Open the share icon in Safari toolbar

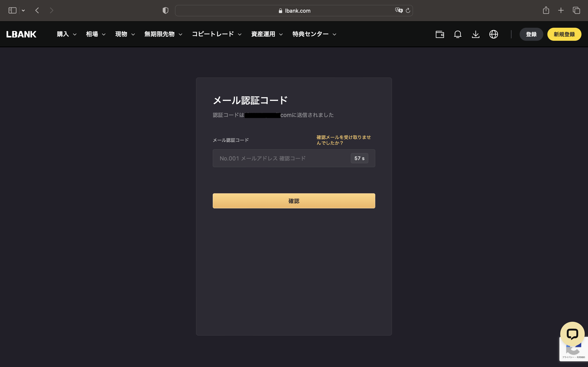(546, 10)
